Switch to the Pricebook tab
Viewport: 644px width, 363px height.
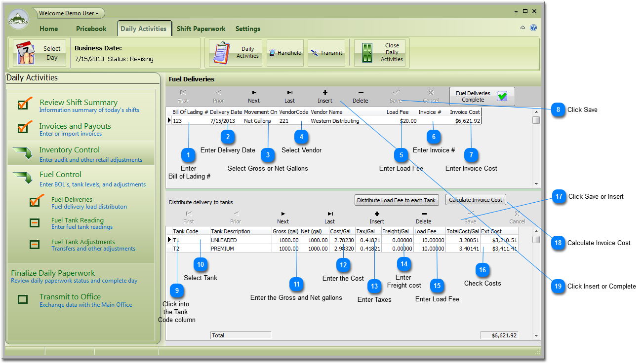click(91, 29)
